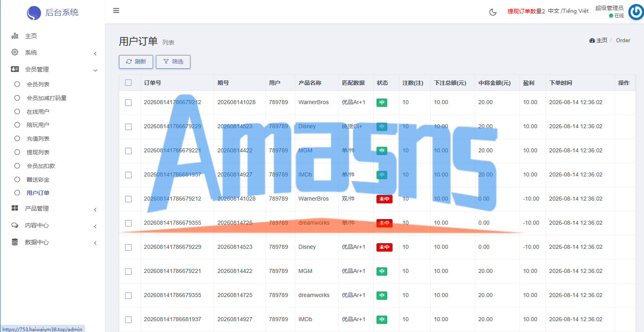The width and height of the screenshot is (644, 332).
Task: Open the 会员加扣款 menu item
Action: click(x=41, y=166)
